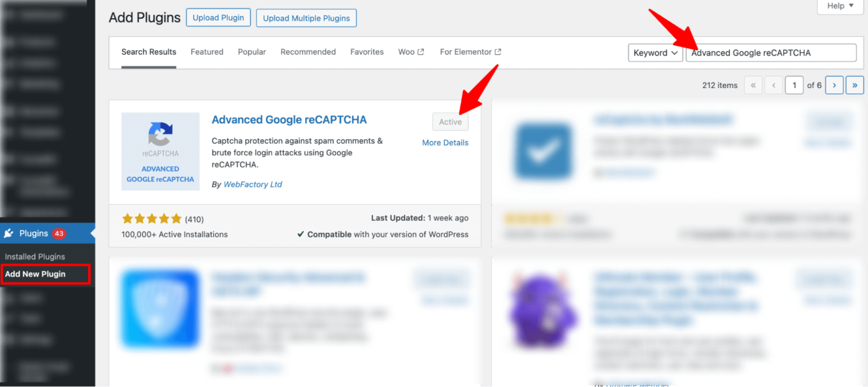This screenshot has width=868, height=387.
Task: Click the plugin's five-star rating
Action: [151, 219]
